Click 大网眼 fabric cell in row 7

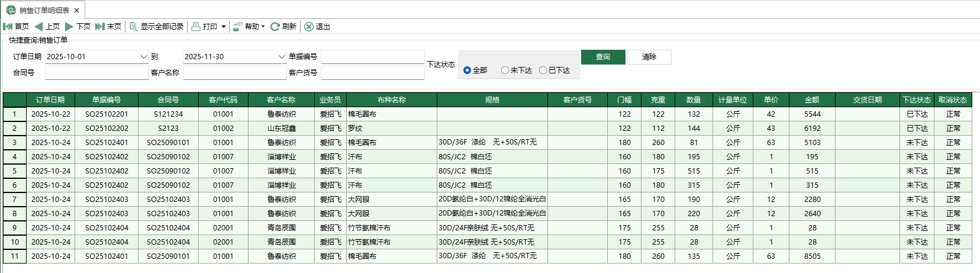[392, 200]
